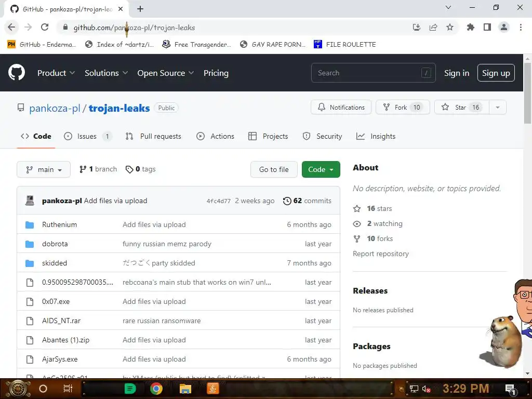Screen dimensions: 532x399
Task: Open Task View on taskbar
Action: (x=68, y=389)
